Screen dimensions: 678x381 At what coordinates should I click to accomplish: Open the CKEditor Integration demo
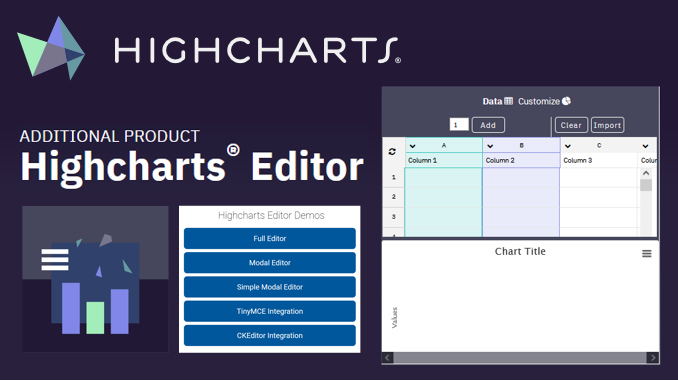coord(270,335)
